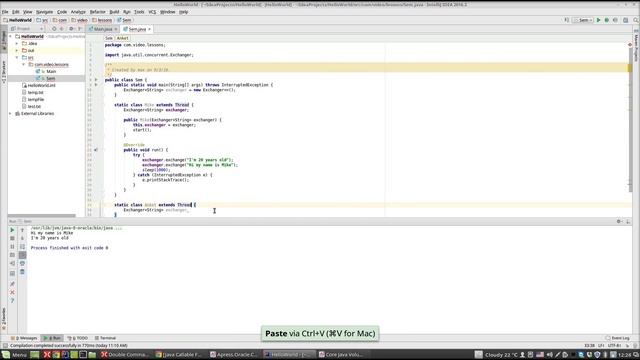Image resolution: width=640 pixels, height=360 pixels.
Task: Click the up-arrow stack trace icon in Run panel
Action: point(22,230)
